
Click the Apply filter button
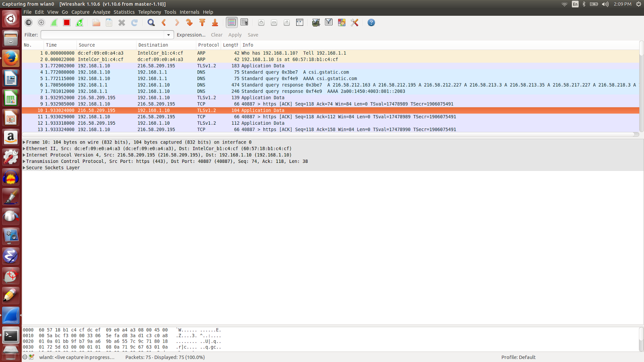pos(235,35)
